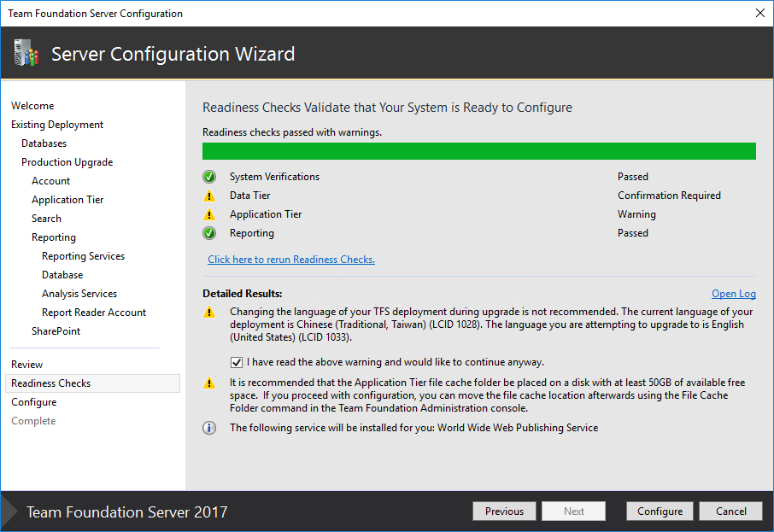Click the World Wide Web service info icon
774x532 pixels.
click(x=209, y=428)
